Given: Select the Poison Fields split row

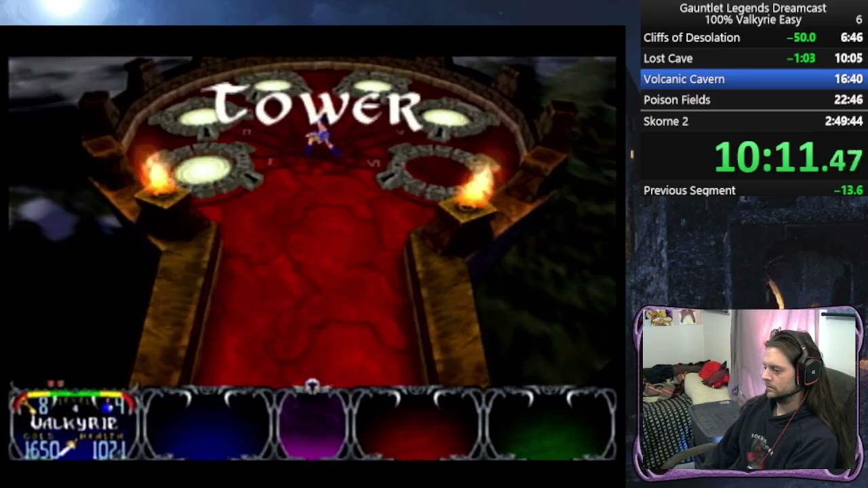Looking at the screenshot, I should coord(753,100).
